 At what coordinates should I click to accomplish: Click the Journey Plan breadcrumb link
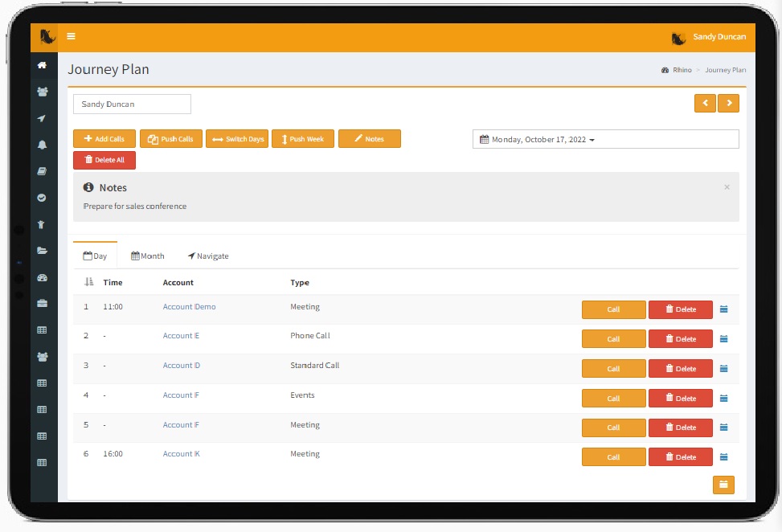click(x=725, y=70)
